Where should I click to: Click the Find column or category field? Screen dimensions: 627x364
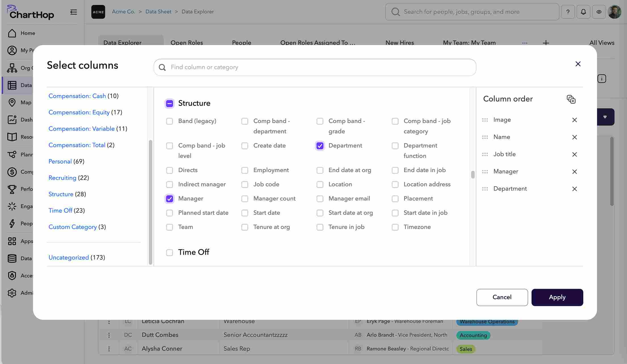pyautogui.click(x=315, y=67)
